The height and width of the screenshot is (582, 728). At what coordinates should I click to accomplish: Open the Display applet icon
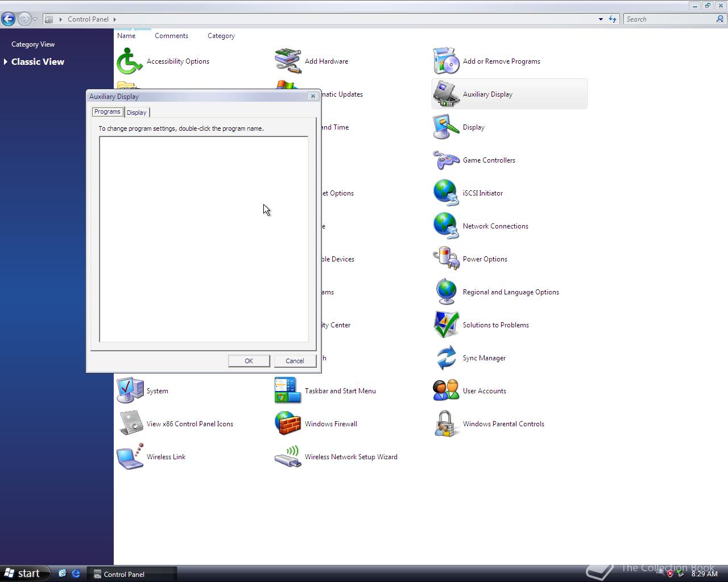point(446,127)
